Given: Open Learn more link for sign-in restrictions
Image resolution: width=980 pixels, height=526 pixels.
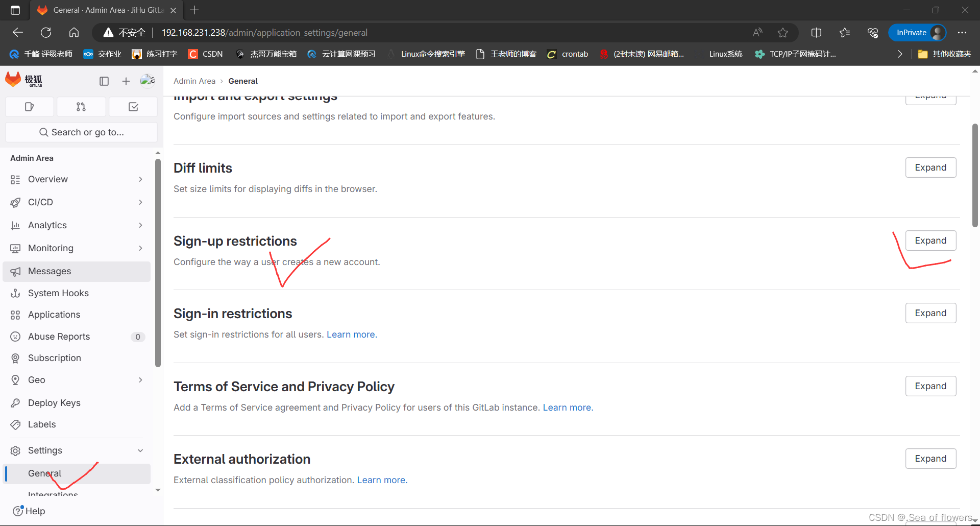Looking at the screenshot, I should coord(352,334).
